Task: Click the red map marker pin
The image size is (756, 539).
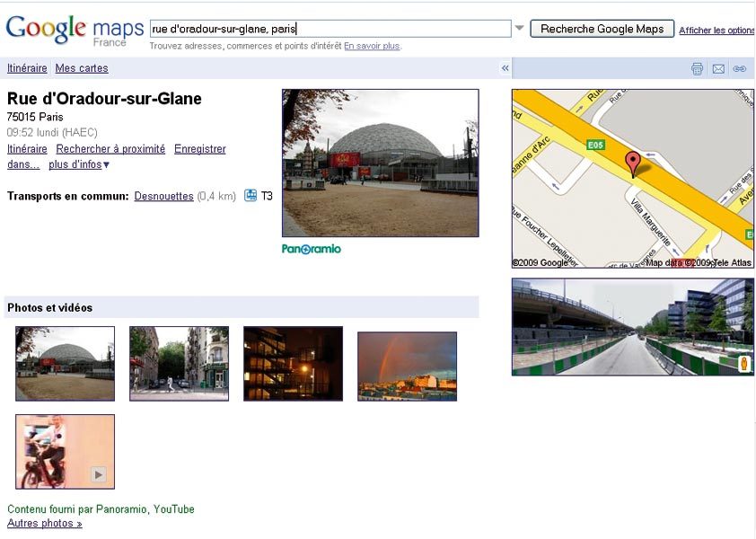Action: pos(633,164)
